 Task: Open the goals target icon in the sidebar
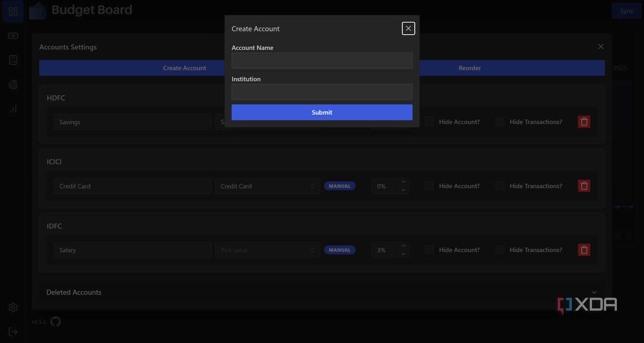(x=13, y=84)
